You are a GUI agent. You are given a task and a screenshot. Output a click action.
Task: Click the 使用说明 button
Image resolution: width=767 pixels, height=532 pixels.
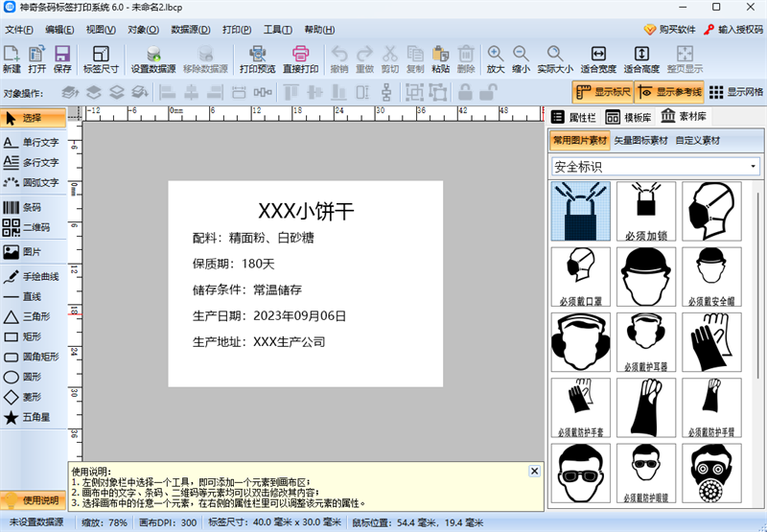[x=34, y=500]
